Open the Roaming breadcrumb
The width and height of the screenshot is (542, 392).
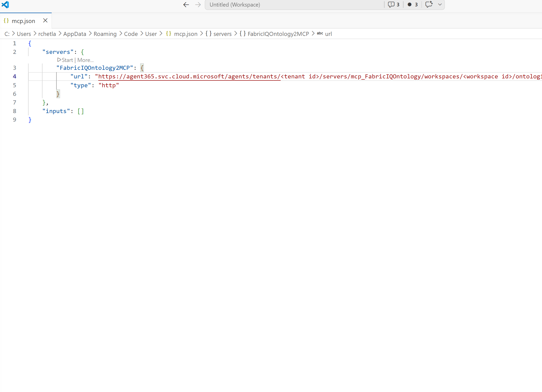point(105,34)
